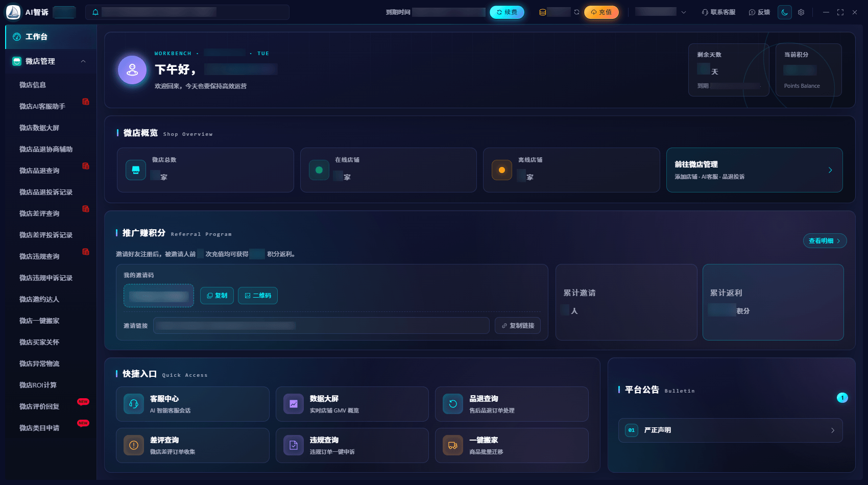The height and width of the screenshot is (485, 868).
Task: Click the 微店总数 shop icon
Action: click(136, 170)
